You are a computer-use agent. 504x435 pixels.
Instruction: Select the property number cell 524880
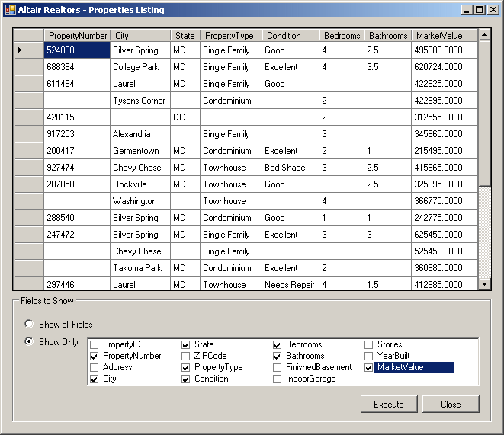(x=77, y=50)
